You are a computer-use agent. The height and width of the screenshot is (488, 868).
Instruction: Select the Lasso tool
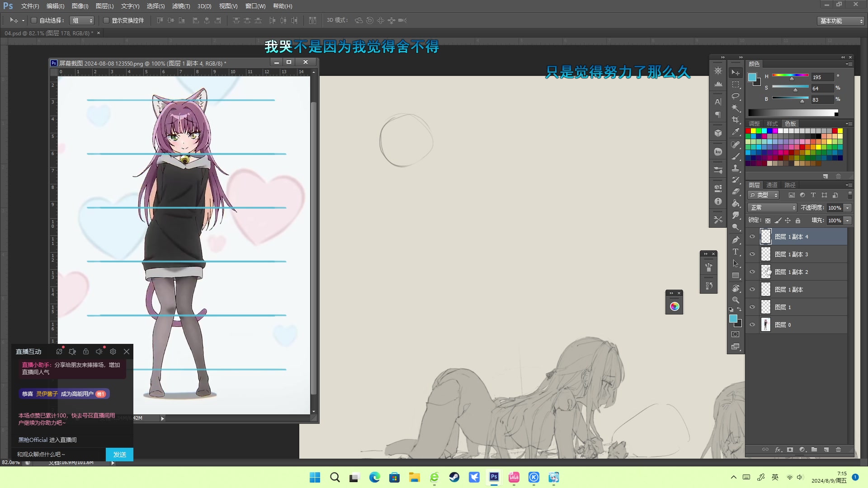736,96
